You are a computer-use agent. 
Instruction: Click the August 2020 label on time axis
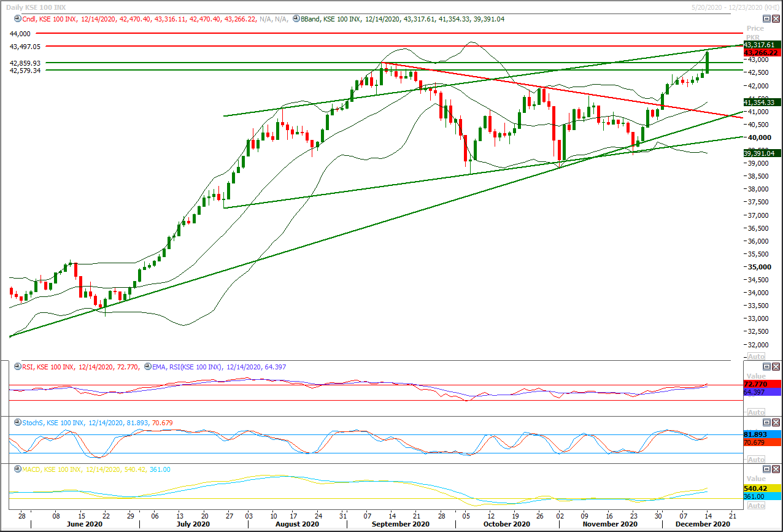coord(296,525)
